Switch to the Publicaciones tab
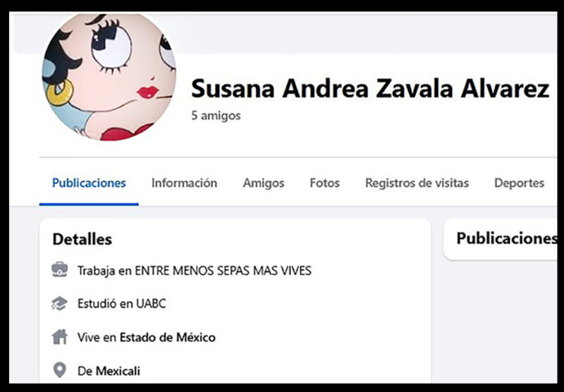 pyautogui.click(x=89, y=183)
